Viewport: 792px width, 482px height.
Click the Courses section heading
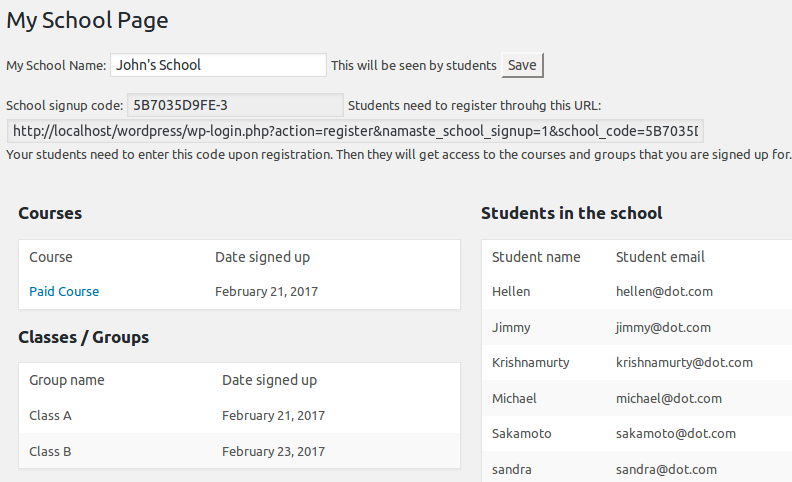pyautogui.click(x=50, y=213)
